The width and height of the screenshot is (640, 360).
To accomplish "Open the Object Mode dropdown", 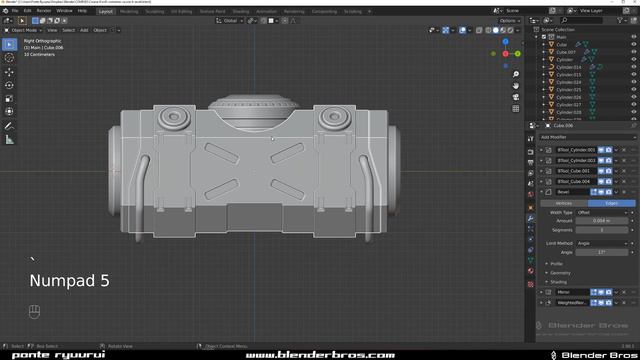I will (23, 30).
